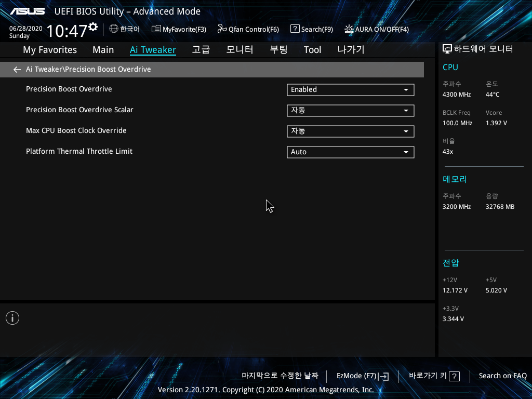
Task: Click memory frequency 3200 MHz value
Action: click(x=456, y=207)
